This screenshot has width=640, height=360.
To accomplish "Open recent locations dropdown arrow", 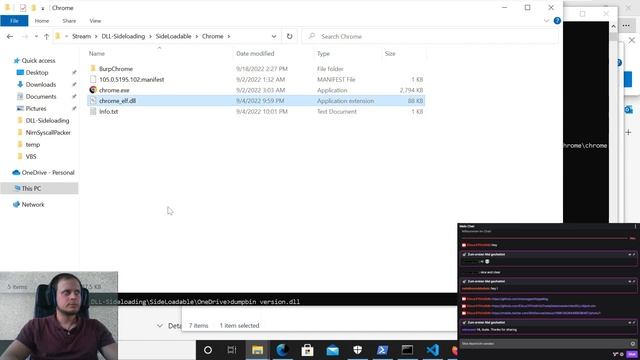I will 36,36.
